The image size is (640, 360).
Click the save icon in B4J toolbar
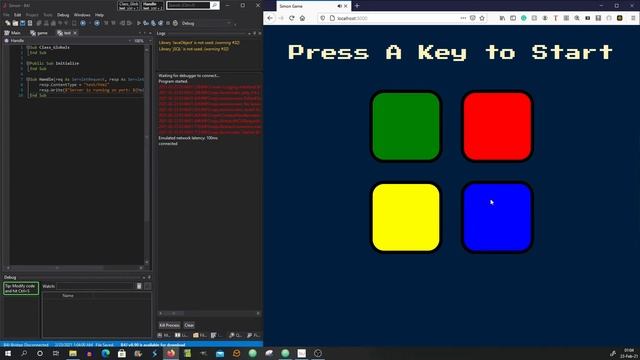pyautogui.click(x=22, y=23)
